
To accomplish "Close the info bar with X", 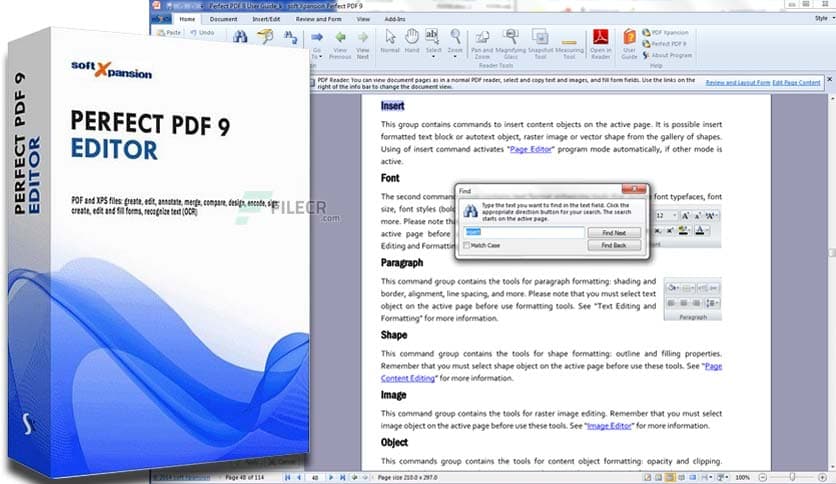I will point(829,79).
